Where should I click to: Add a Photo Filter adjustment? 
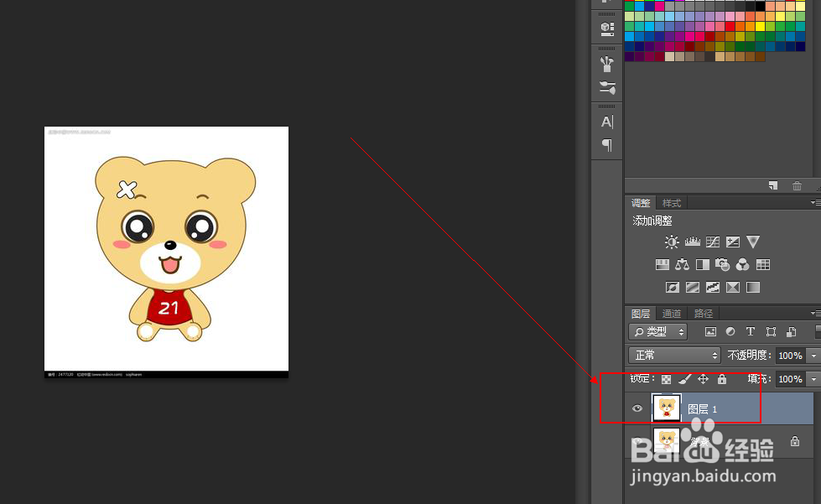[723, 265]
